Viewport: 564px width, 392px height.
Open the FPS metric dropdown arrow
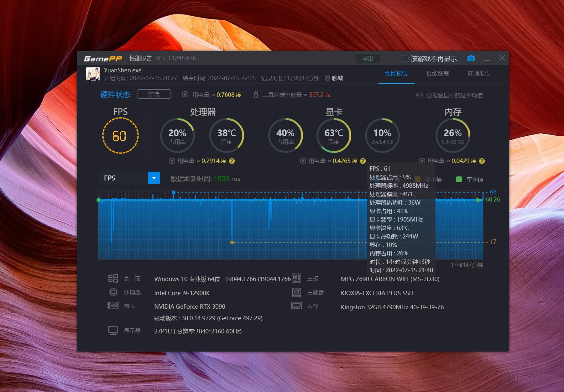154,178
